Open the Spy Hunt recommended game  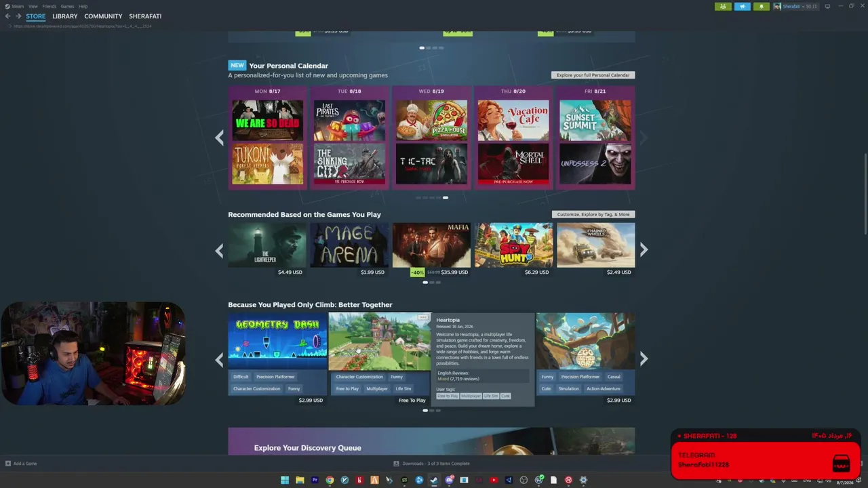pyautogui.click(x=513, y=245)
